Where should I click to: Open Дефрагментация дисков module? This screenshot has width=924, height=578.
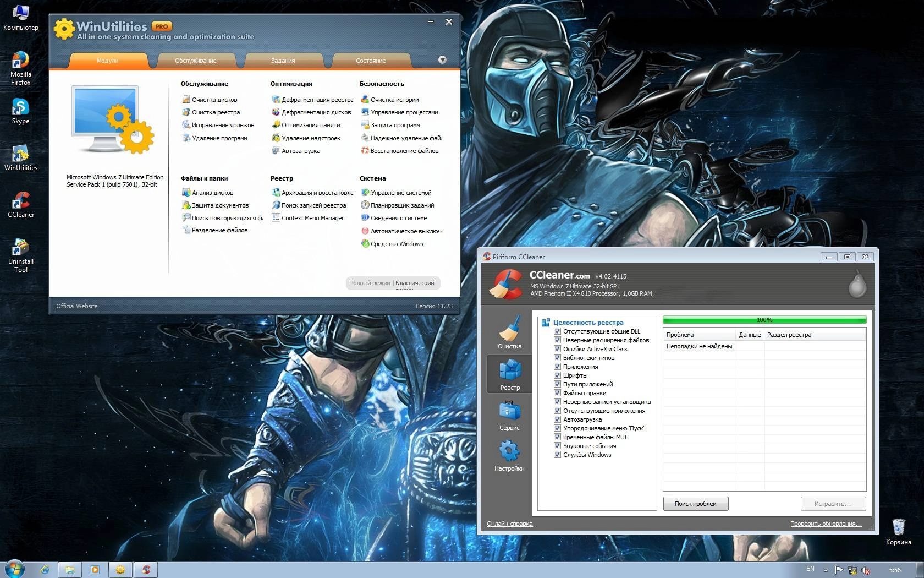[311, 112]
